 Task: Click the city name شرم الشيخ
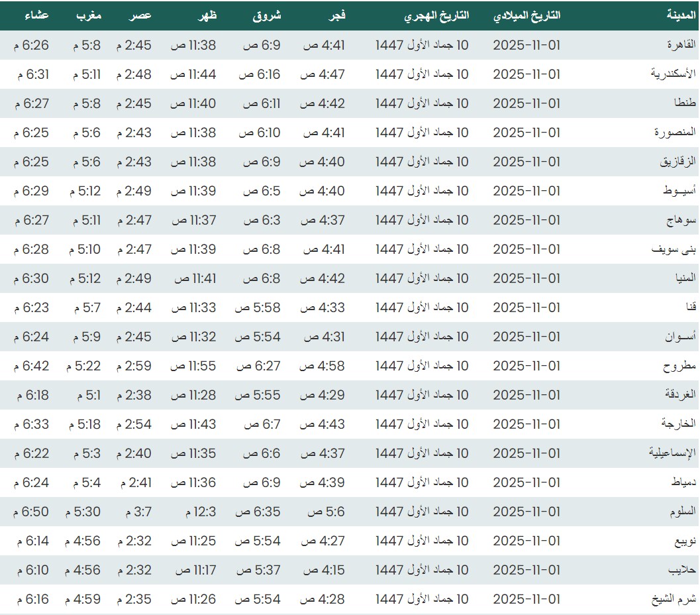click(674, 599)
